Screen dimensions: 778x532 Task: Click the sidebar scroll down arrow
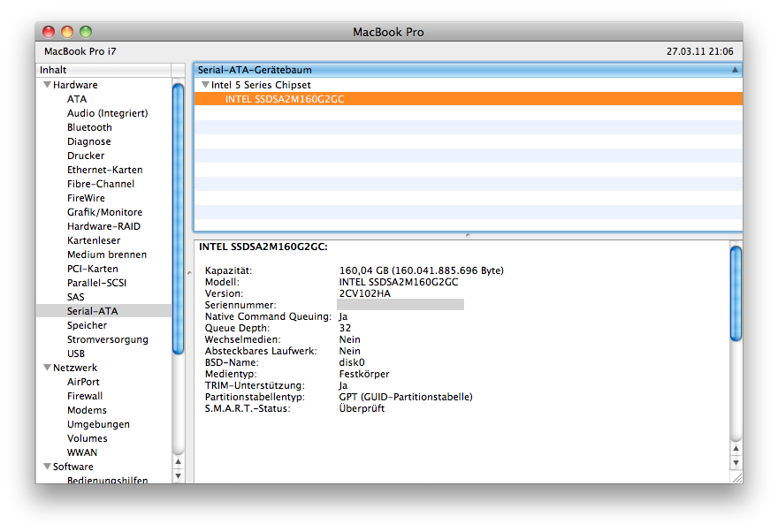pyautogui.click(x=178, y=476)
